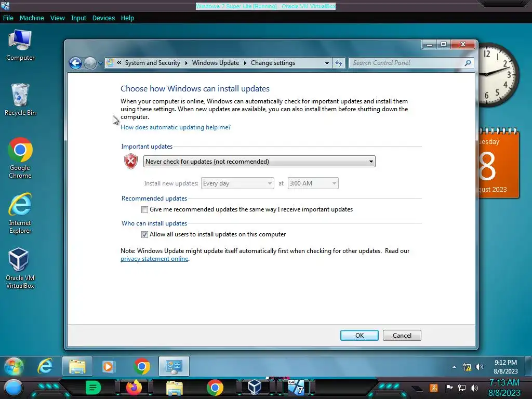Click the search magnifier in Control Panel
Screen dimensions: 532x399
[468, 63]
